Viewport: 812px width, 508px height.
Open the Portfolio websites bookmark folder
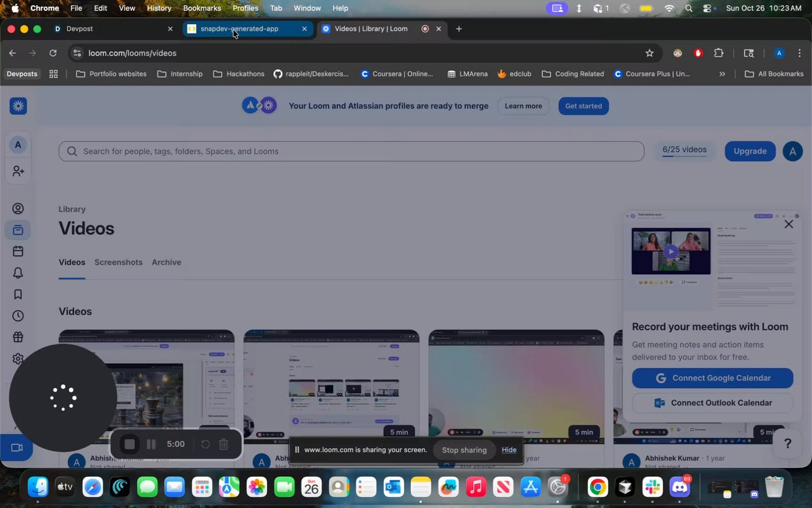point(111,74)
